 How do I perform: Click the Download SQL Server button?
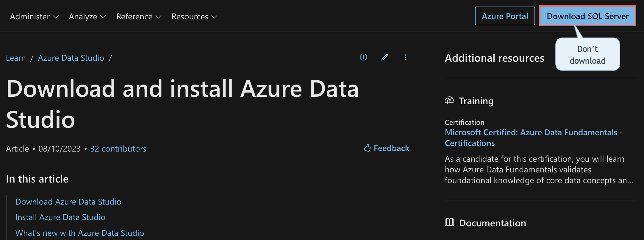pyautogui.click(x=587, y=16)
